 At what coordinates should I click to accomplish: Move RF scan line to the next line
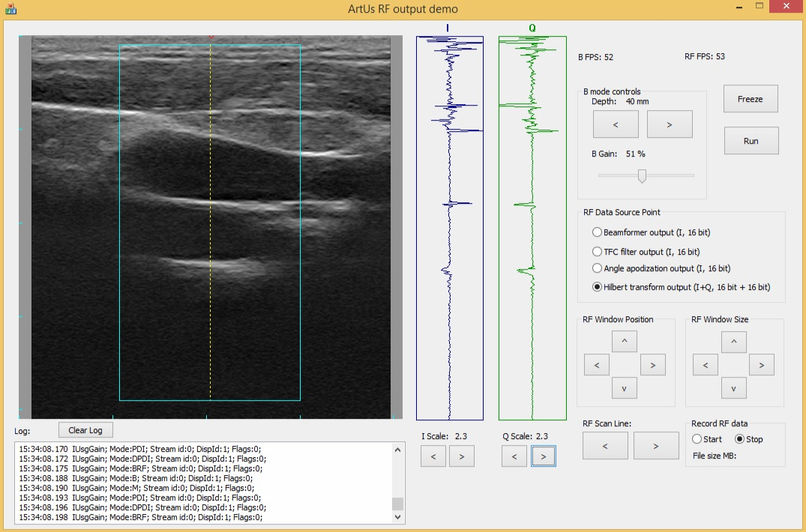tap(655, 446)
